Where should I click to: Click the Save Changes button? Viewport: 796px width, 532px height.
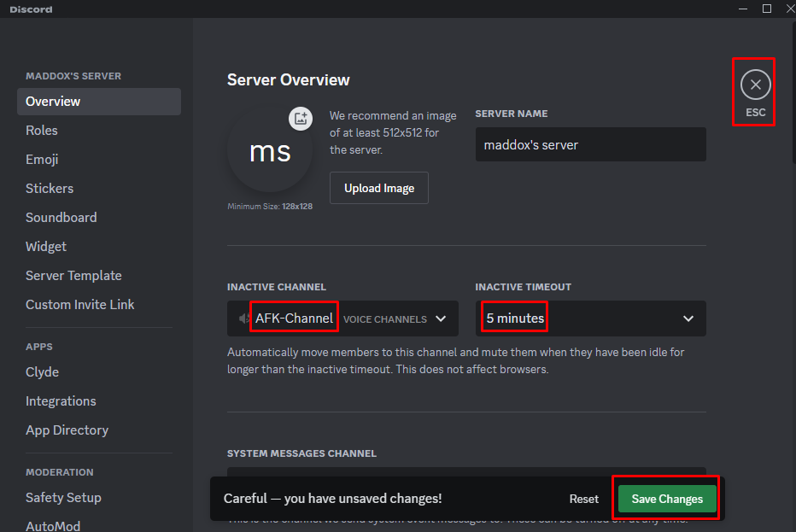pos(666,499)
